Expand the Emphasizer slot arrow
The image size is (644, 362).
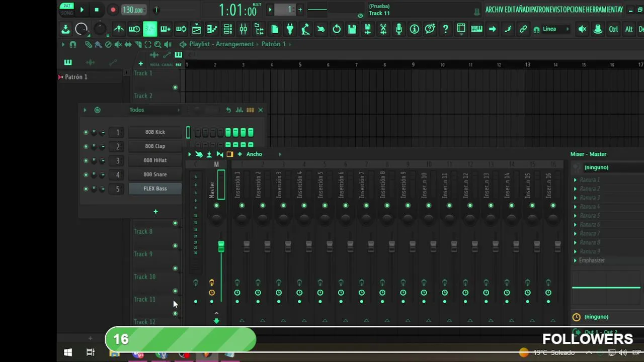coord(575,260)
